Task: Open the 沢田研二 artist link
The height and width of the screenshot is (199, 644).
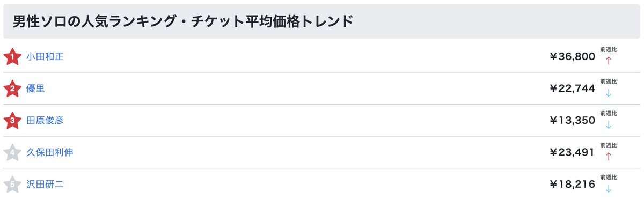Action: pos(45,184)
